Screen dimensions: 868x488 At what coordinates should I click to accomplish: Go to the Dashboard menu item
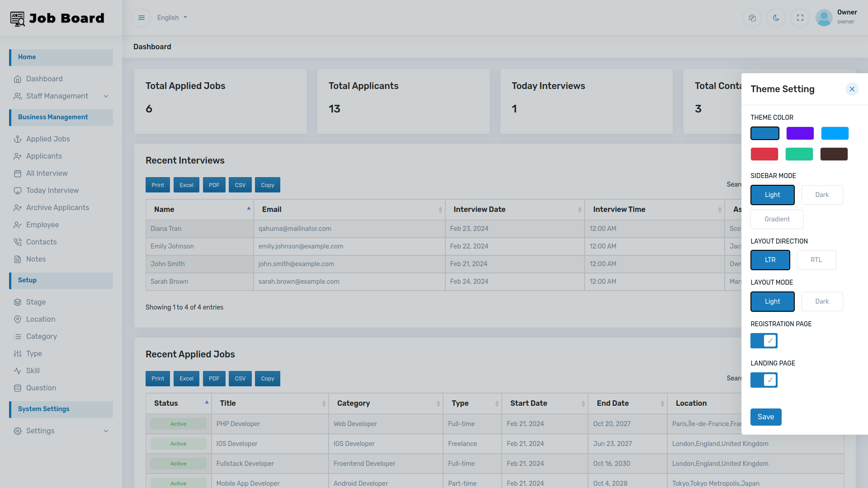tap(44, 79)
